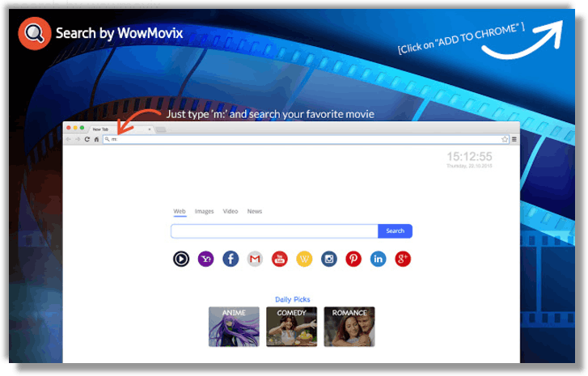
Task: Click the browser back arrow
Action: click(68, 139)
